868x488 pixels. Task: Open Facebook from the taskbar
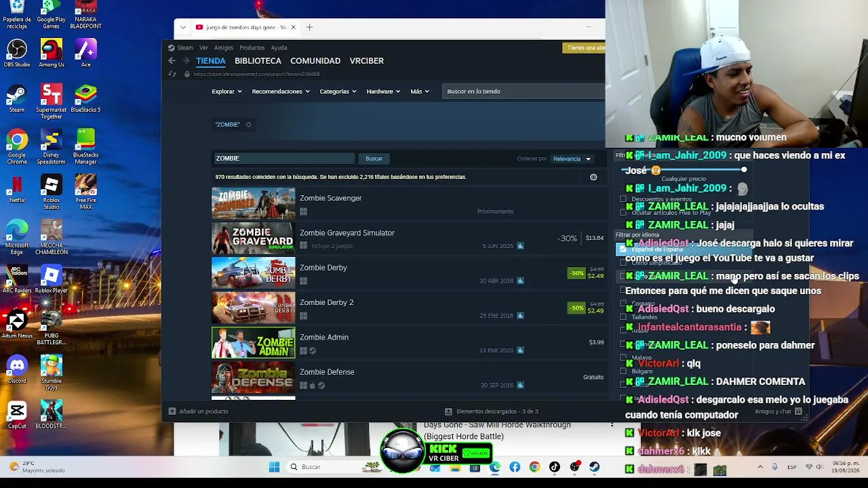pyautogui.click(x=515, y=467)
